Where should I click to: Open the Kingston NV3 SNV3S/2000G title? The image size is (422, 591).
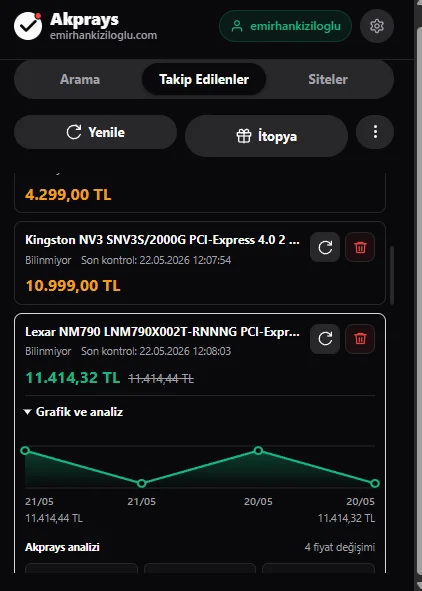tap(162, 240)
